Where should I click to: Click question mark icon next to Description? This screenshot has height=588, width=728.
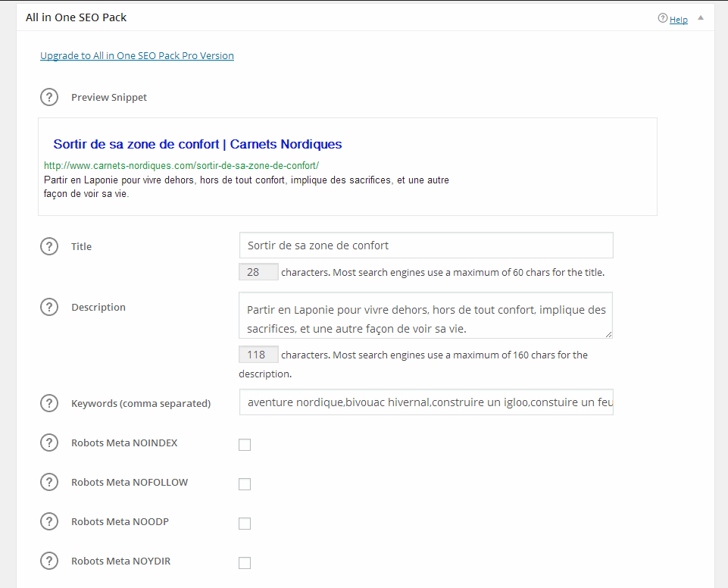(49, 307)
